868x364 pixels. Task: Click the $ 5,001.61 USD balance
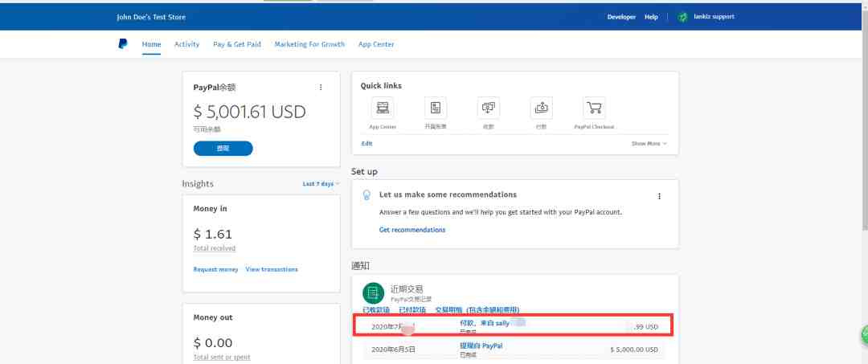pos(249,112)
